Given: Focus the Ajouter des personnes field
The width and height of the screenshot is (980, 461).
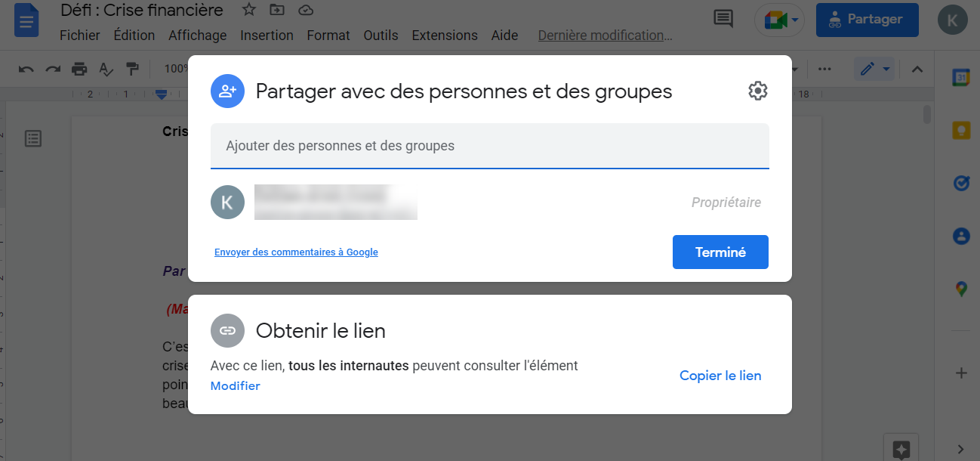Looking at the screenshot, I should [x=489, y=146].
